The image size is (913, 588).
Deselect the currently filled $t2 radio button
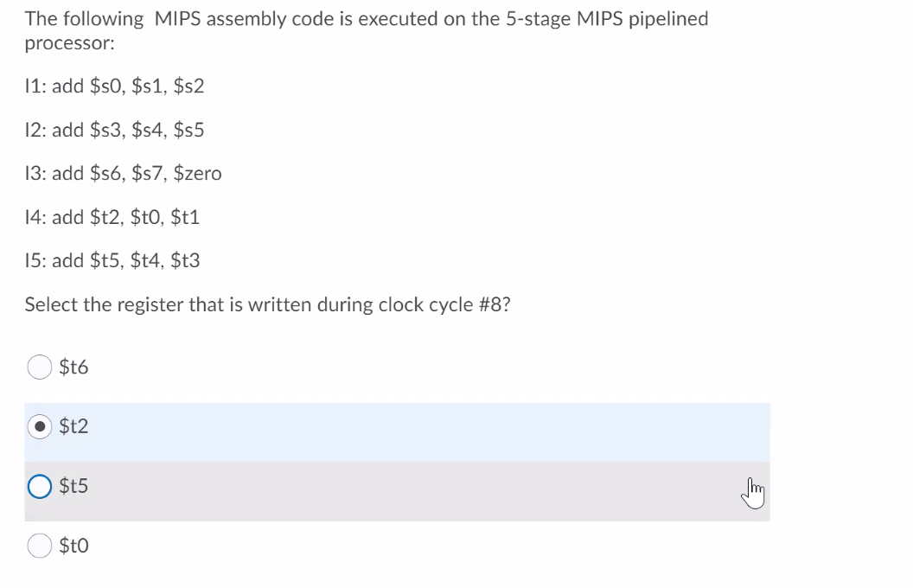coord(39,426)
